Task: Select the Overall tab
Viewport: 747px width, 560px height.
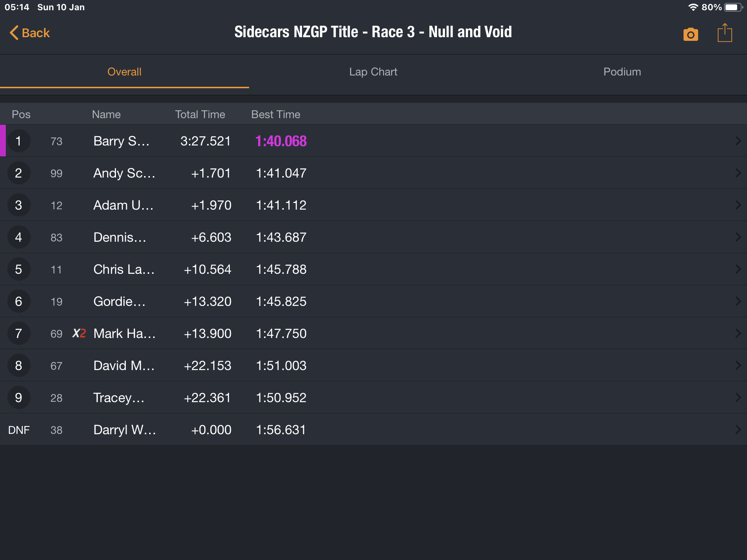Action: pyautogui.click(x=124, y=72)
